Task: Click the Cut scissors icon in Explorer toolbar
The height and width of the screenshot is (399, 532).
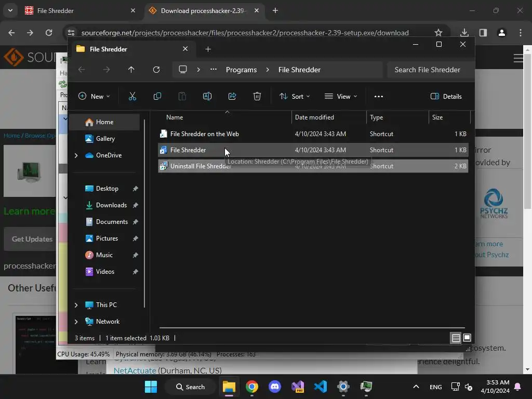Action: point(132,96)
